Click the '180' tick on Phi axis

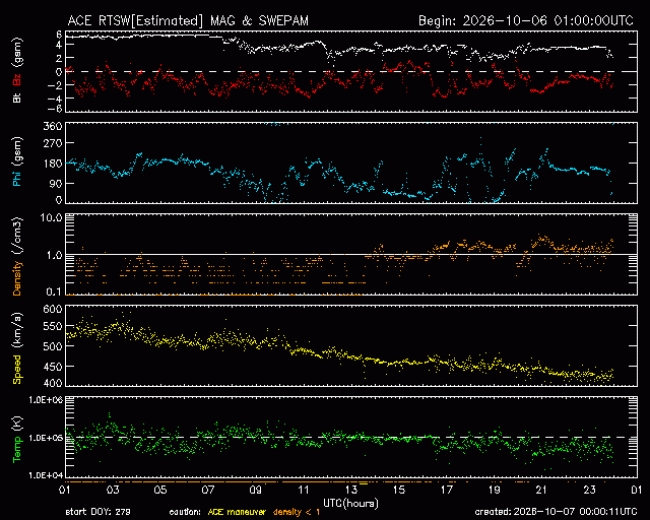(53, 163)
